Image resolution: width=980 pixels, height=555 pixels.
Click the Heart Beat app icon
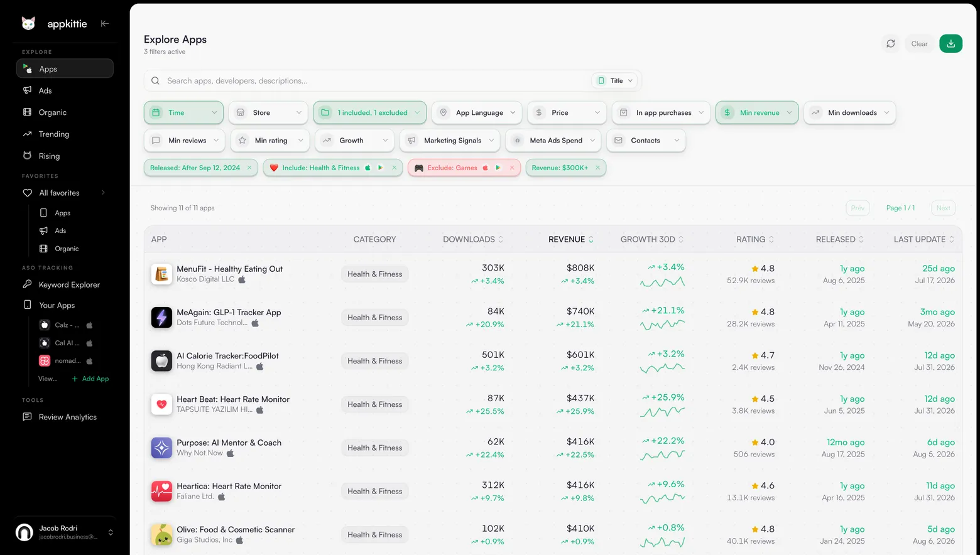161,404
